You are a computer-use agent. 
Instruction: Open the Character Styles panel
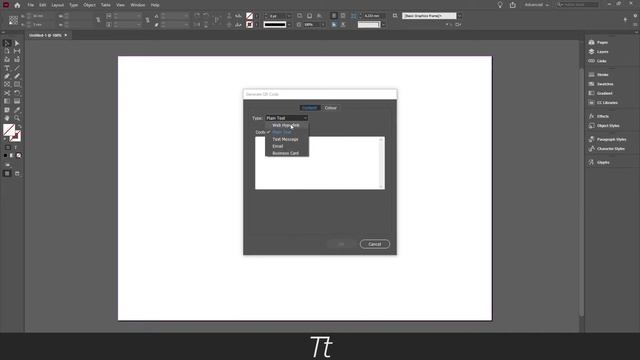coord(607,149)
